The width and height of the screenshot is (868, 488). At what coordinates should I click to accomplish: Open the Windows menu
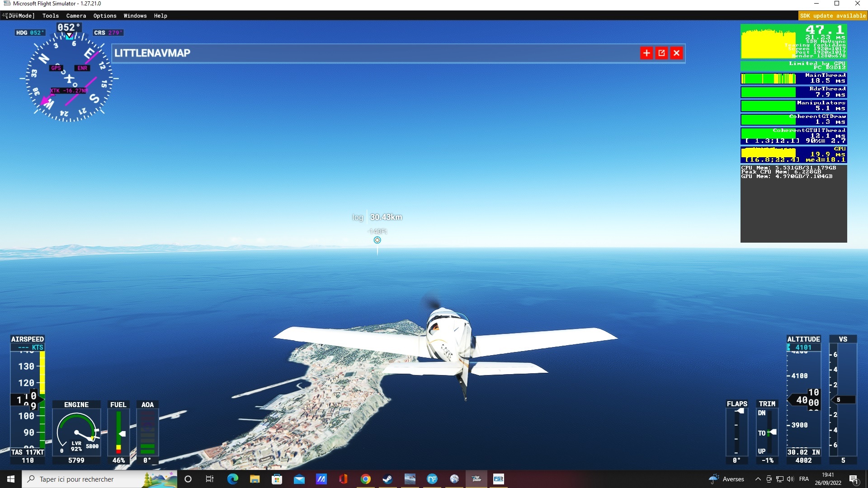click(x=135, y=16)
